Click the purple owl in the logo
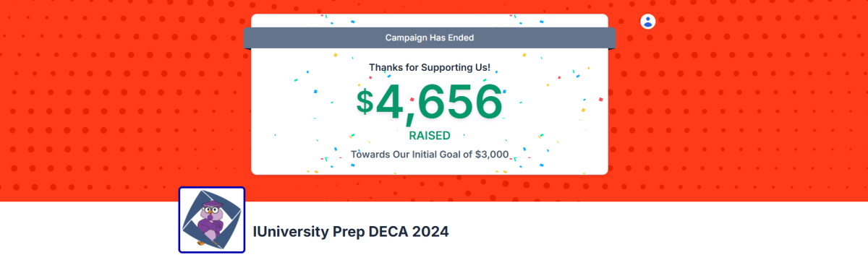 (x=211, y=220)
